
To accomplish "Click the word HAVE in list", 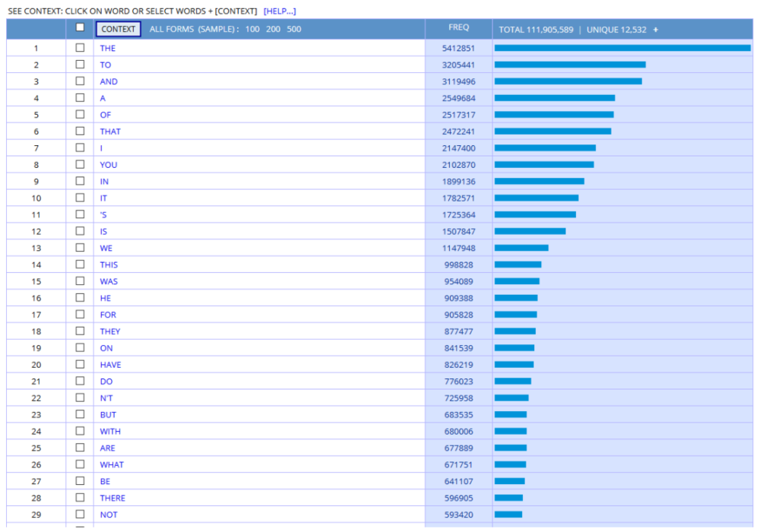I will [110, 365].
